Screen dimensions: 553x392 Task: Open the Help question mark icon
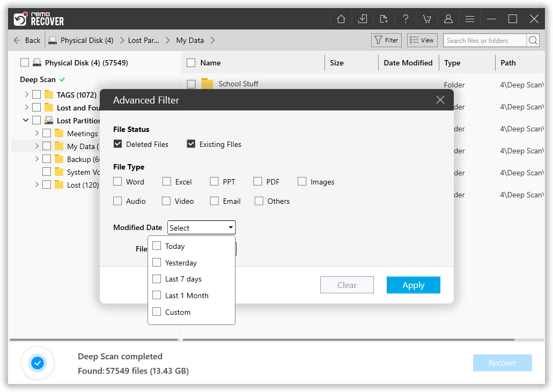point(405,19)
